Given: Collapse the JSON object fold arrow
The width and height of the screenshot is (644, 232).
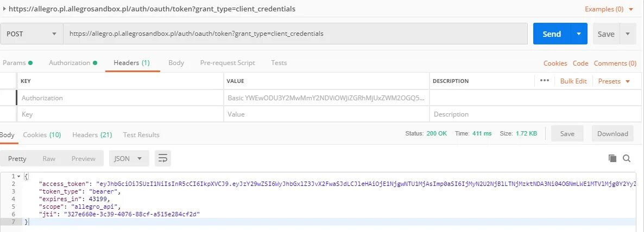Looking at the screenshot, I should pyautogui.click(x=19, y=177).
